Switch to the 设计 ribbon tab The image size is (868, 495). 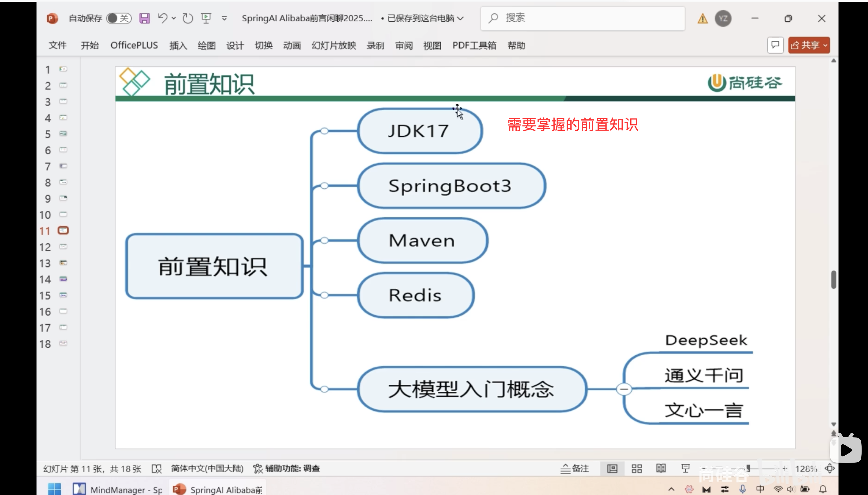point(235,45)
